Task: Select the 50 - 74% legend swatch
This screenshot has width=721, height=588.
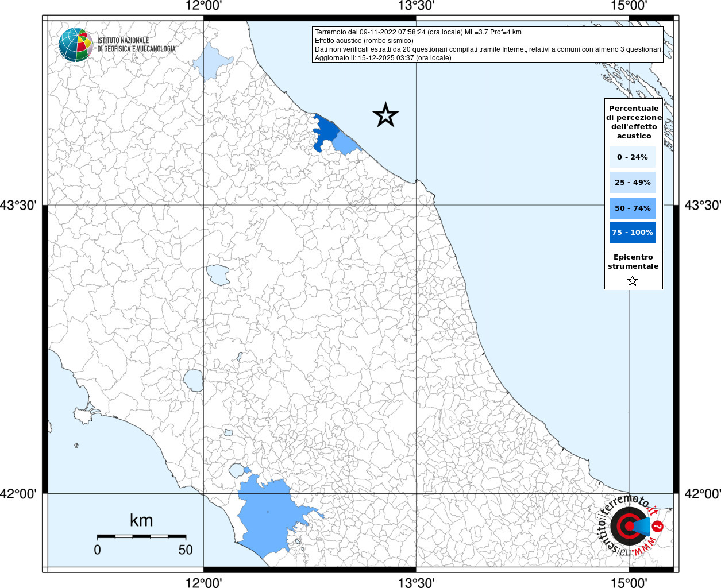Action: 633,208
